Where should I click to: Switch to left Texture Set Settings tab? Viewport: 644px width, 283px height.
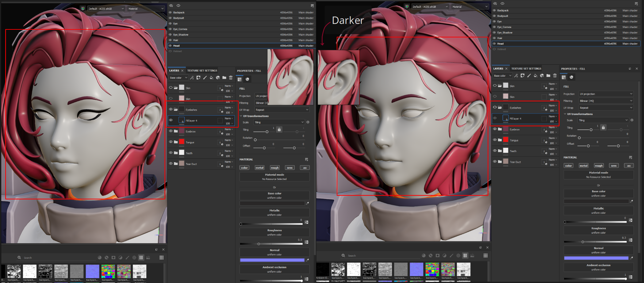click(202, 71)
